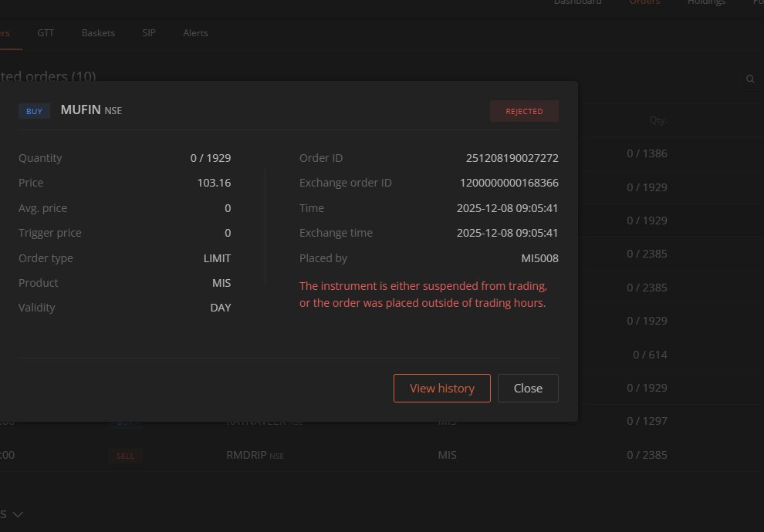Close the order details dialog
The height and width of the screenshot is (532, 764).
(528, 388)
